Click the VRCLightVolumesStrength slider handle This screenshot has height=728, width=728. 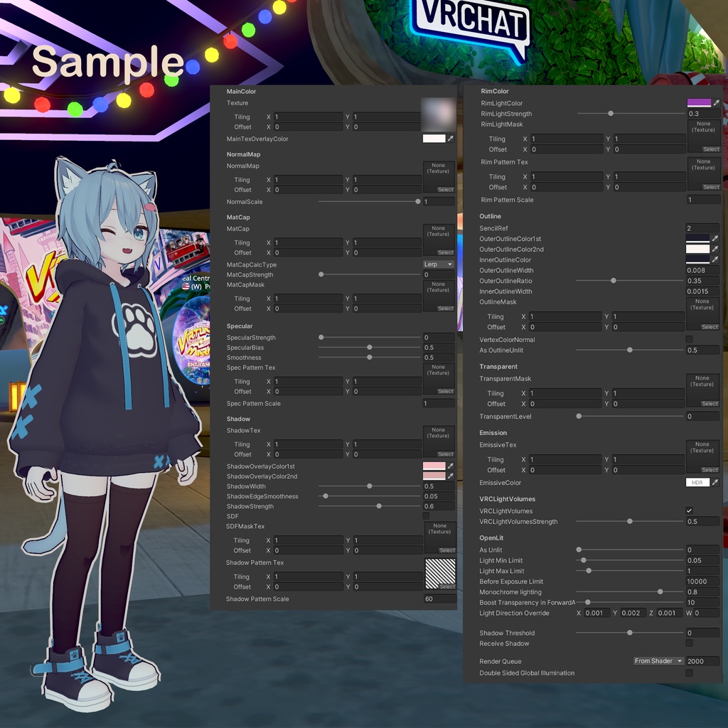click(x=630, y=521)
